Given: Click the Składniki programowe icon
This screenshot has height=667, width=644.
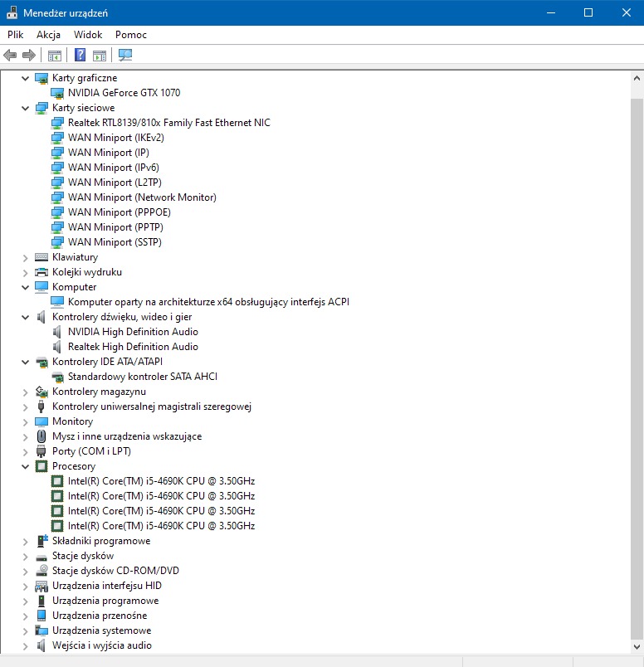Looking at the screenshot, I should click(x=41, y=541).
